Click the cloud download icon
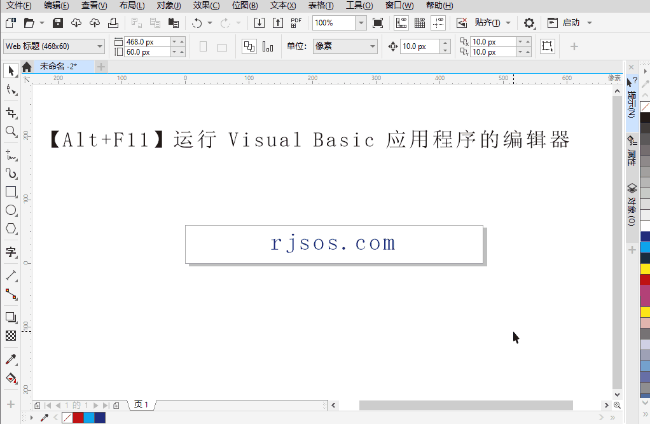The height and width of the screenshot is (424, 650). (76, 23)
